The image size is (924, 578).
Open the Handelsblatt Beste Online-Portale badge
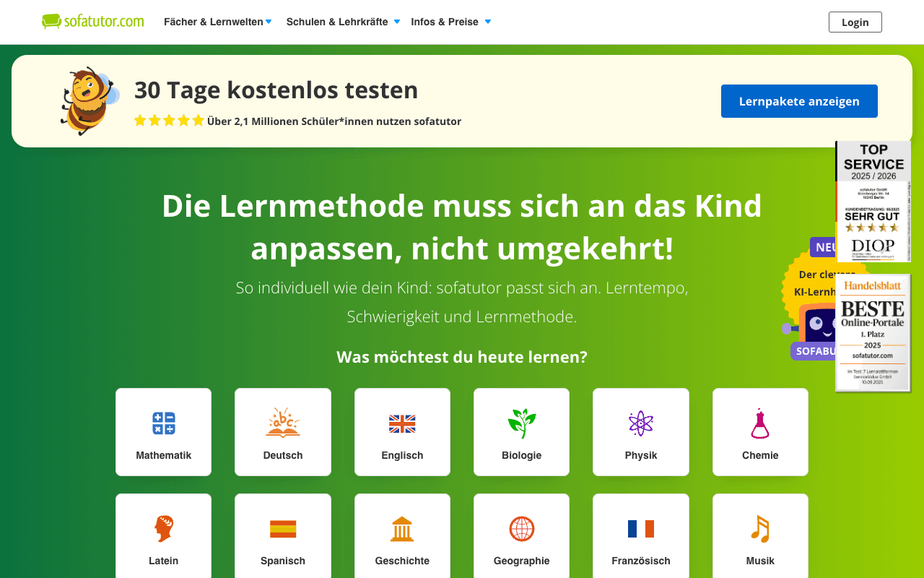(x=873, y=333)
